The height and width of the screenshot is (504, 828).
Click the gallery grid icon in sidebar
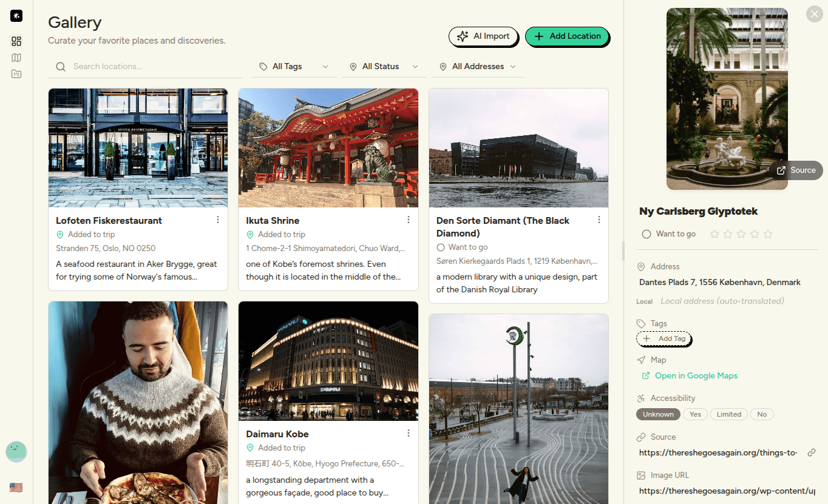(16, 41)
